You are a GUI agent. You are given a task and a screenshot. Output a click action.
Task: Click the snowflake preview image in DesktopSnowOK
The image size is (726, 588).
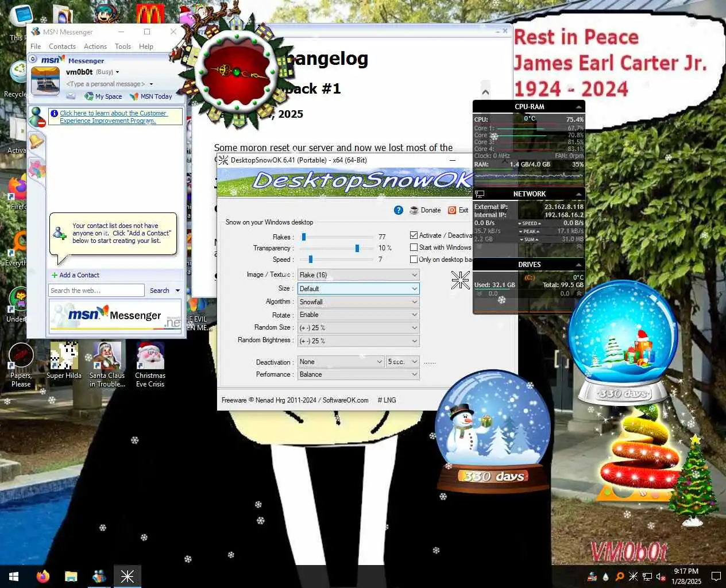click(460, 280)
